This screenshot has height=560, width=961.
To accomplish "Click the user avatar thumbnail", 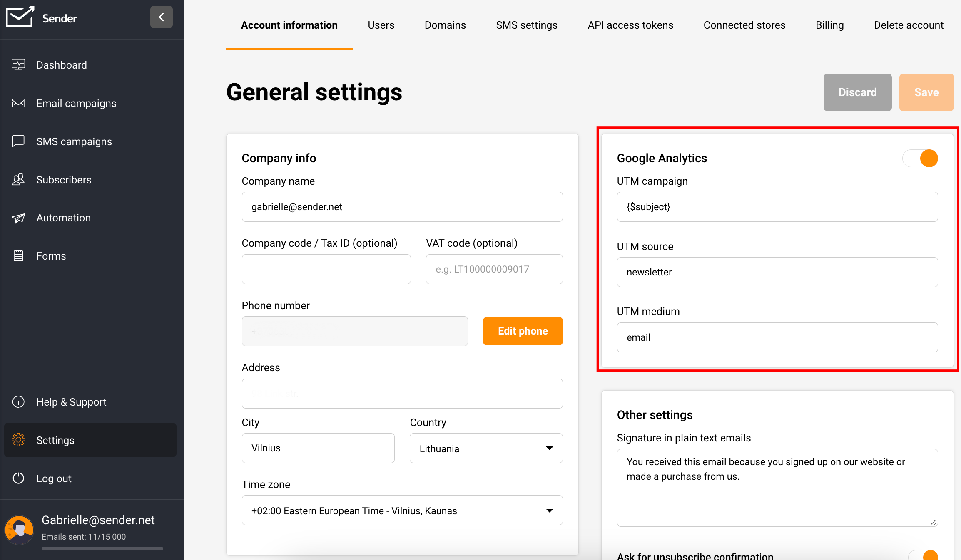I will [x=19, y=530].
